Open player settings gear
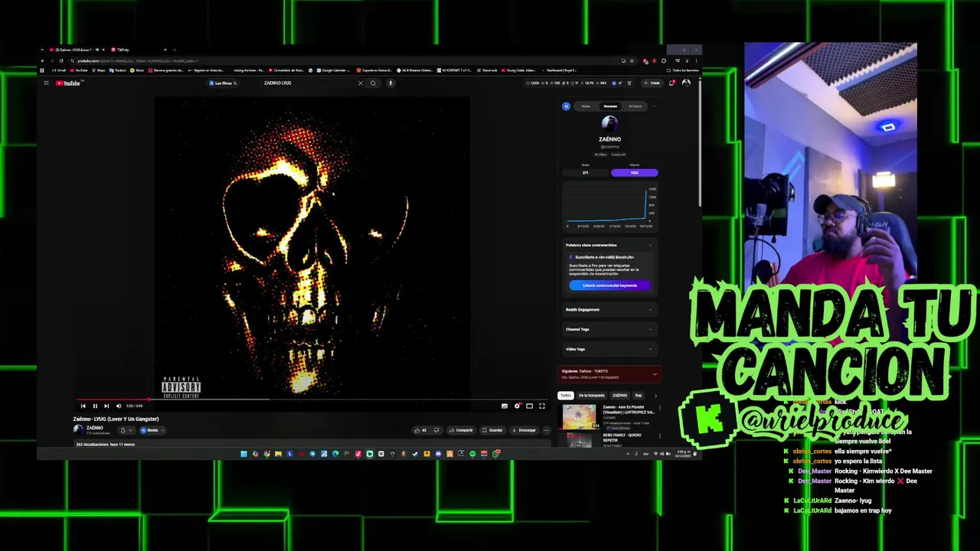The width and height of the screenshot is (980, 551). coord(517,406)
